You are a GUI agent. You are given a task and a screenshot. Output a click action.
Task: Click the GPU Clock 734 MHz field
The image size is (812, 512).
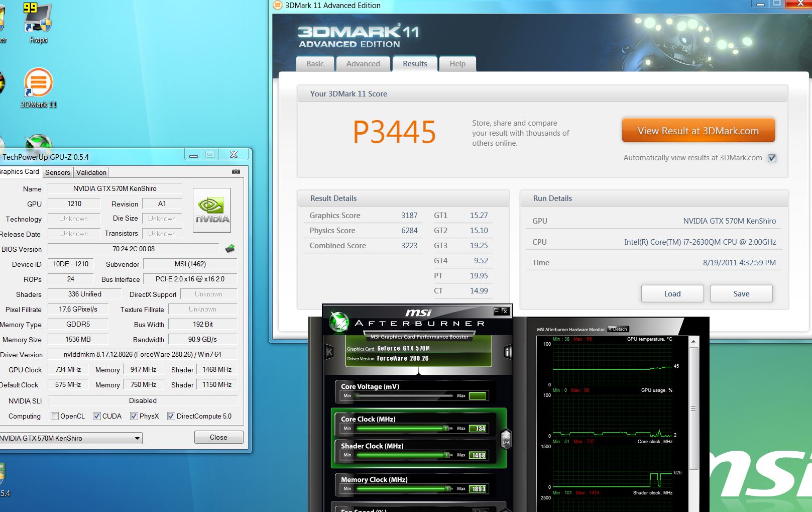[x=68, y=369]
